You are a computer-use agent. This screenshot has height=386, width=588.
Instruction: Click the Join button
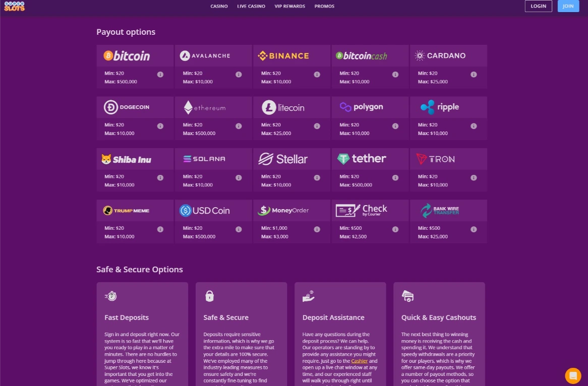(x=568, y=6)
